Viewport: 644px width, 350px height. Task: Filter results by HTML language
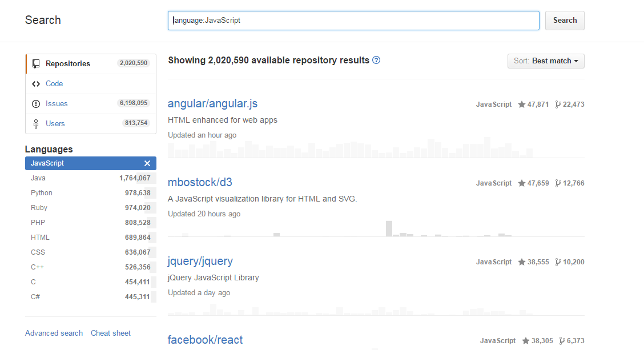(x=91, y=238)
